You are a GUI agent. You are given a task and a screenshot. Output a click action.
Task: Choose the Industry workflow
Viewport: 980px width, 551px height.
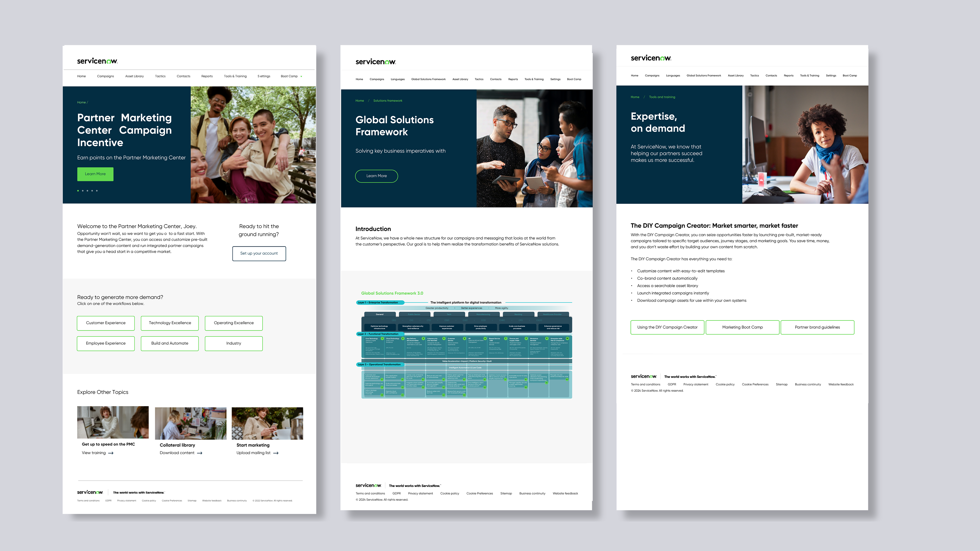click(x=234, y=343)
